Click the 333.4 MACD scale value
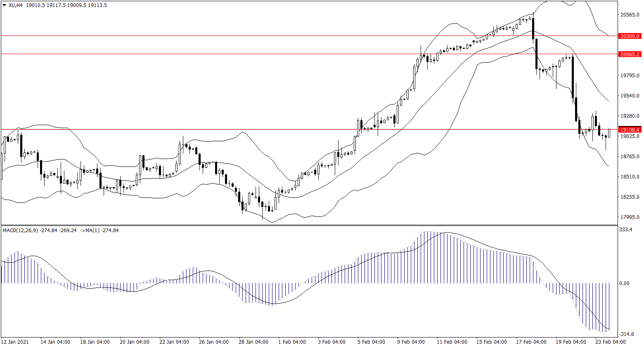644x347 pixels. pyautogui.click(x=627, y=230)
